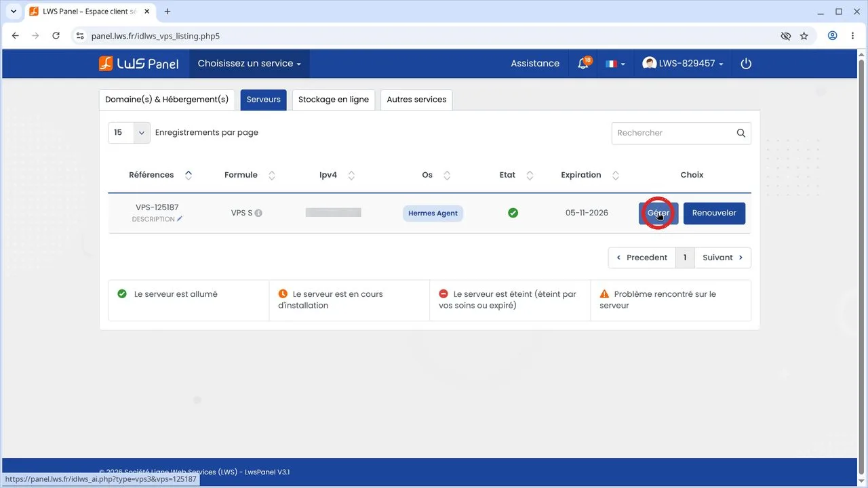
Task: Sort by Formule column arrows
Action: [x=272, y=175]
